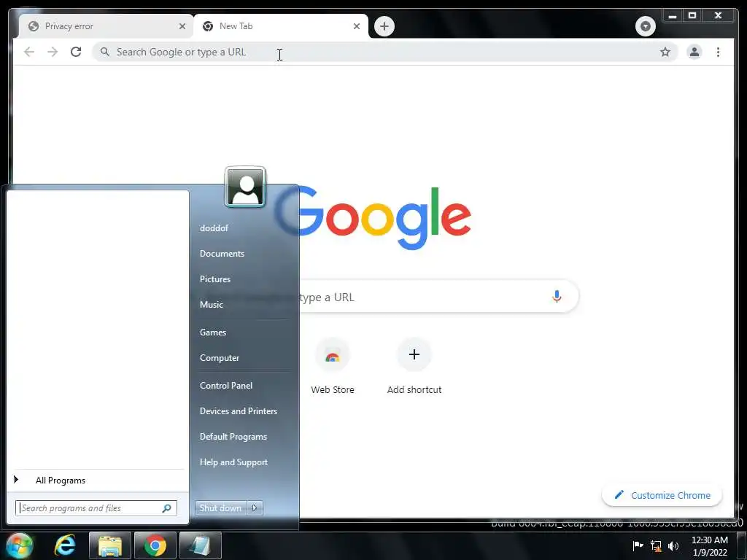Click the user account picture in Start menu

click(x=245, y=187)
